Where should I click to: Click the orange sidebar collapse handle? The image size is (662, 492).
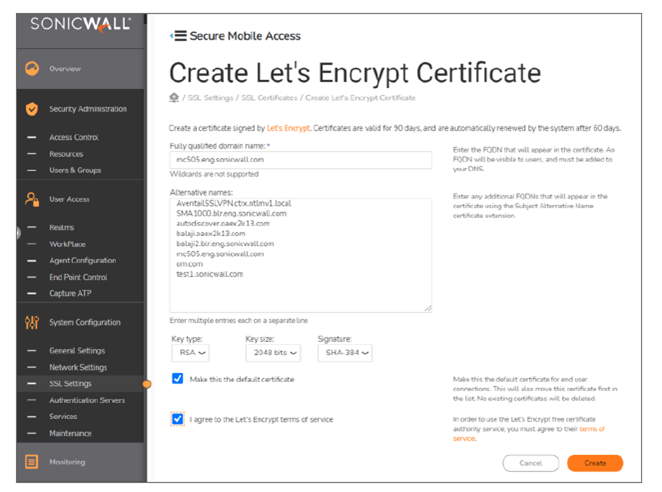tap(147, 383)
